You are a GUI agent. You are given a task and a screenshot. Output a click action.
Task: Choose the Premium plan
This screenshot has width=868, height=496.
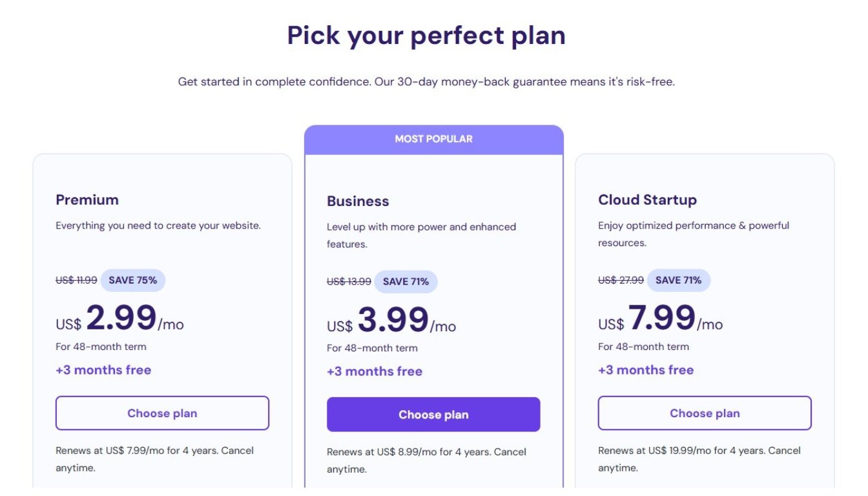[162, 413]
